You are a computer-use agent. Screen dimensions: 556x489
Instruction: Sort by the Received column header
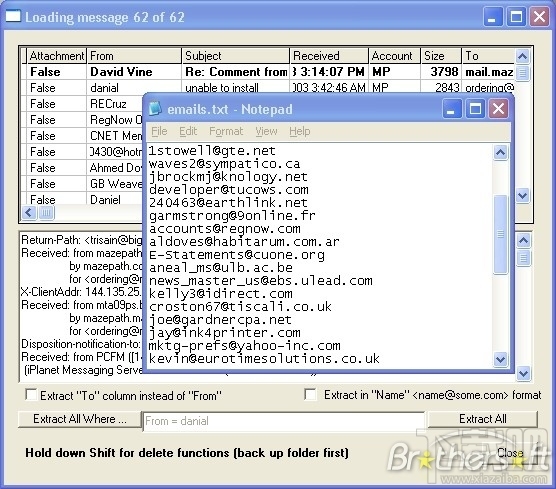[329, 56]
